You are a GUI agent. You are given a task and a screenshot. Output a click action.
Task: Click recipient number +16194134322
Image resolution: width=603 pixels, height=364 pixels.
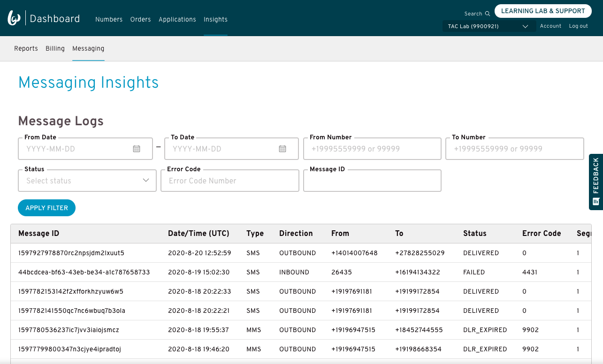(418, 272)
